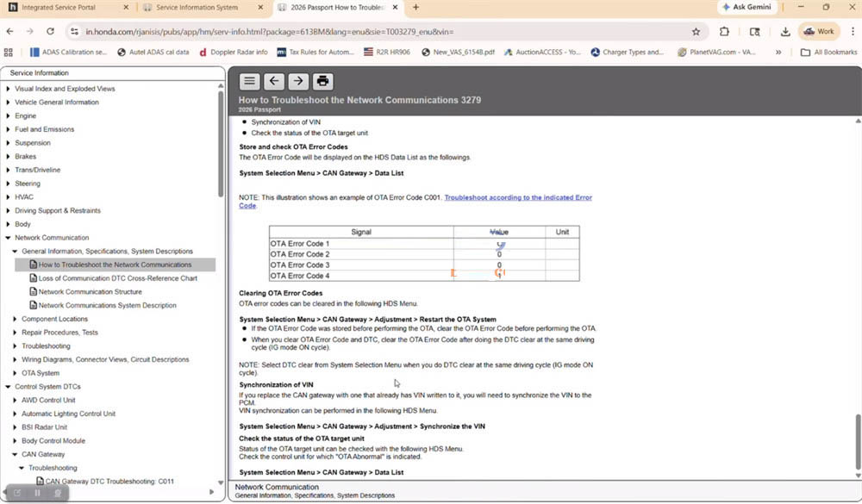Viewport: 862px width, 504px height.
Task: Open PlanetVAG.com bookmark
Action: [x=716, y=53]
